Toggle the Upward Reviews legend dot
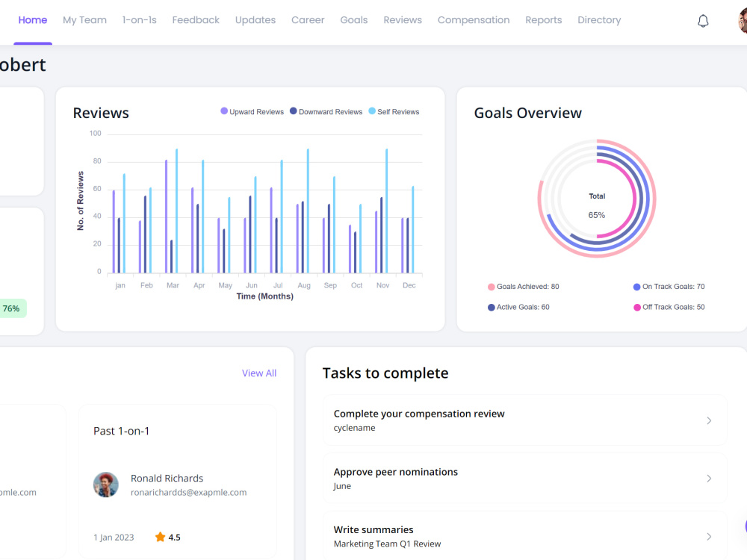The height and width of the screenshot is (560, 747). click(224, 111)
